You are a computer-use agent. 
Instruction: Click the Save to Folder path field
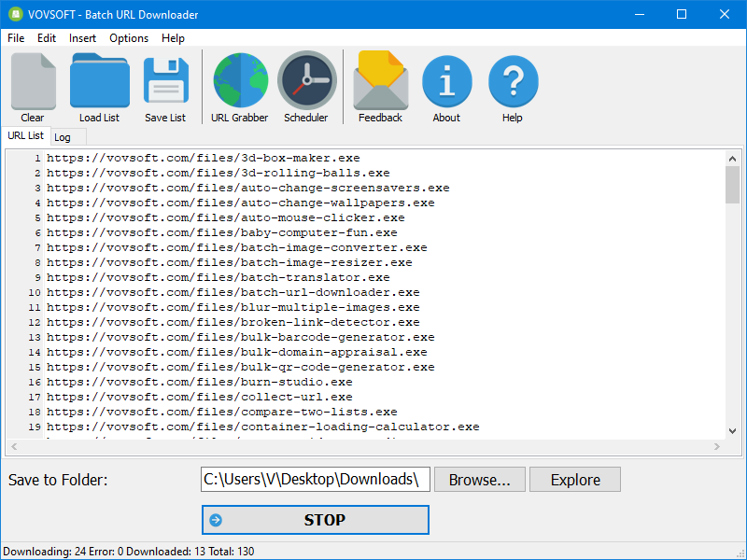[316, 479]
